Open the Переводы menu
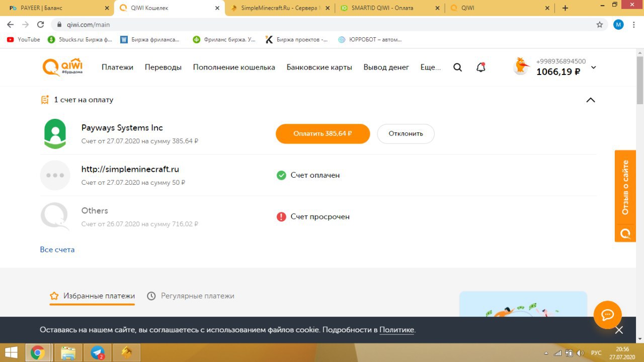 point(163,67)
